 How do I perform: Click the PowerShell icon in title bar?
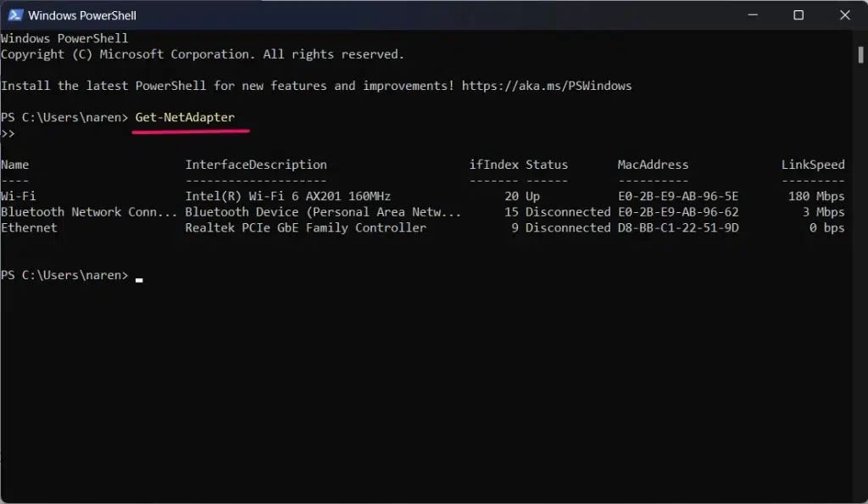15,15
